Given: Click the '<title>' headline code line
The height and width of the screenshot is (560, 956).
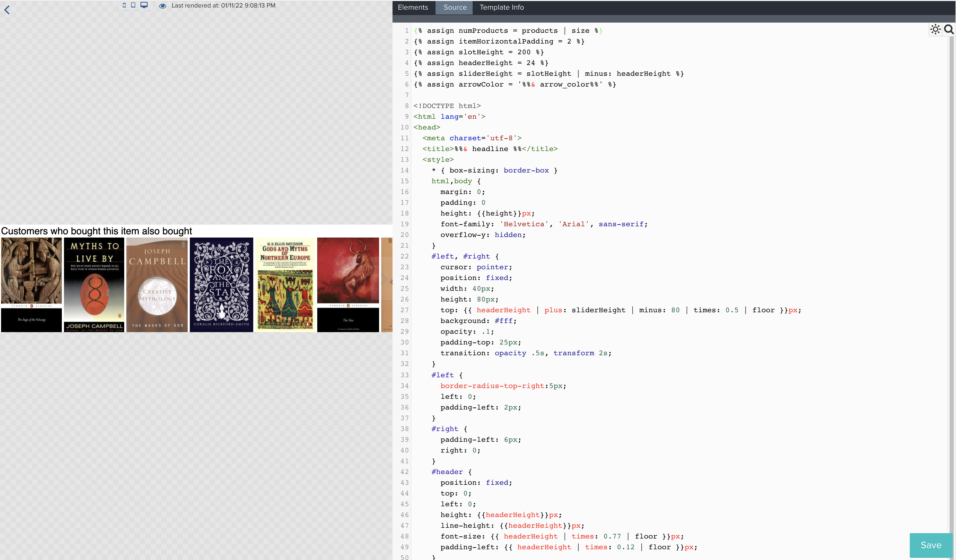Looking at the screenshot, I should click(490, 149).
